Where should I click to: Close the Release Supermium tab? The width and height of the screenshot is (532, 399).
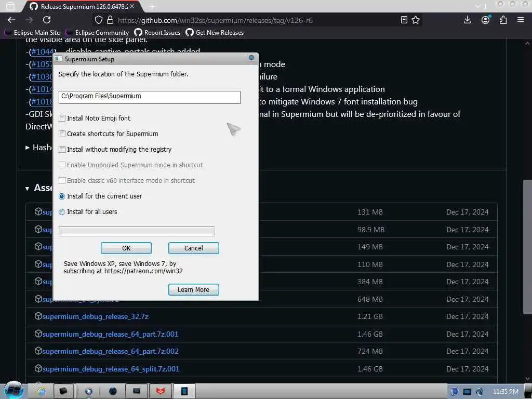[x=132, y=6]
